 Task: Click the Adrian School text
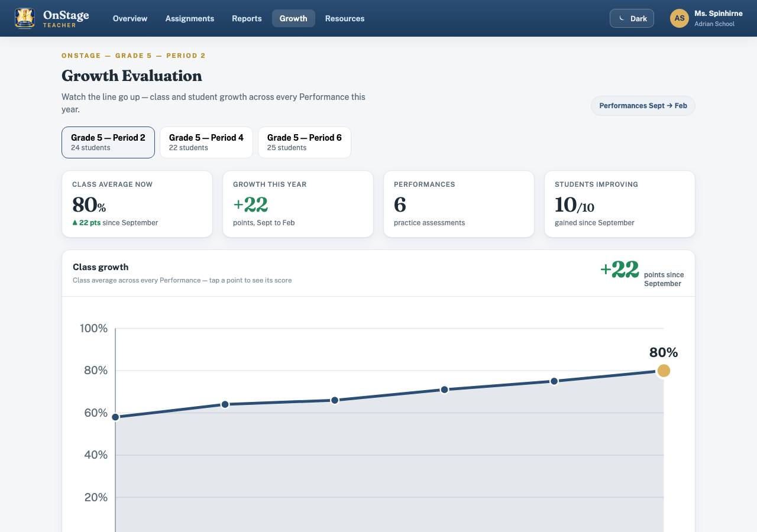click(x=714, y=24)
